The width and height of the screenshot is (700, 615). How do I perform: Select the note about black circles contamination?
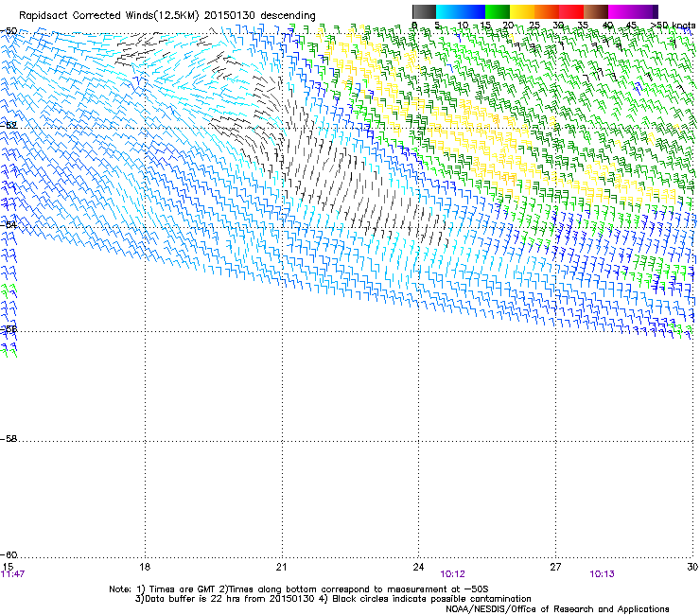click(424, 599)
